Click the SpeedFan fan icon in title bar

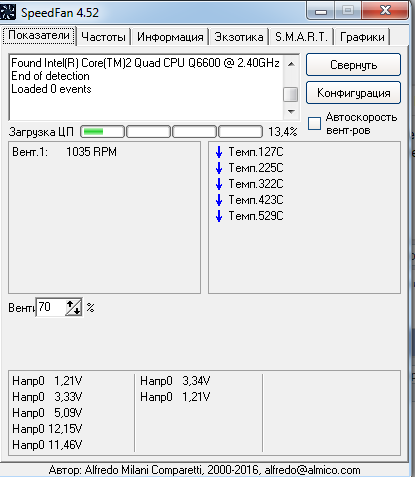(x=8, y=12)
